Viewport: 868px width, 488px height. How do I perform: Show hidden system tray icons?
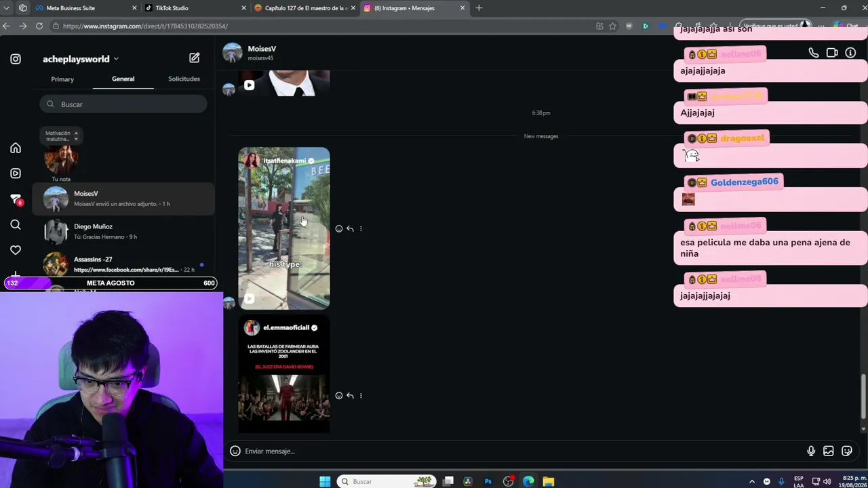click(x=753, y=481)
